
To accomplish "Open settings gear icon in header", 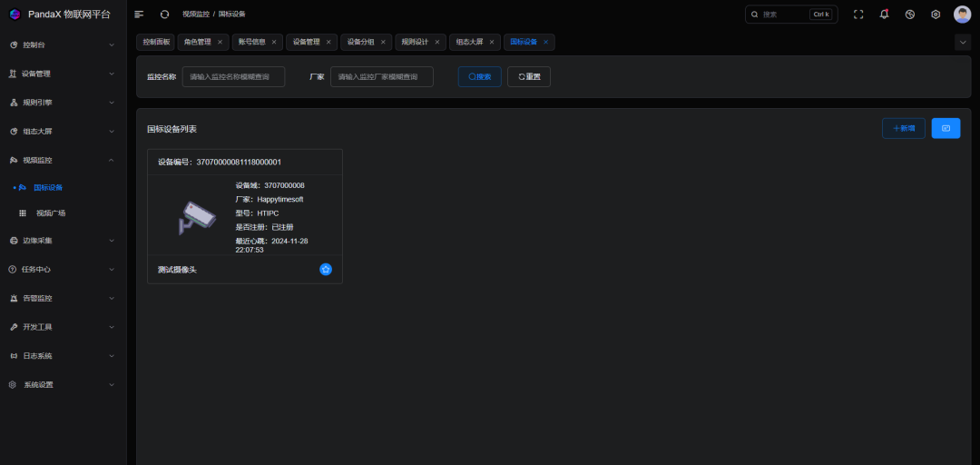I will (x=936, y=15).
